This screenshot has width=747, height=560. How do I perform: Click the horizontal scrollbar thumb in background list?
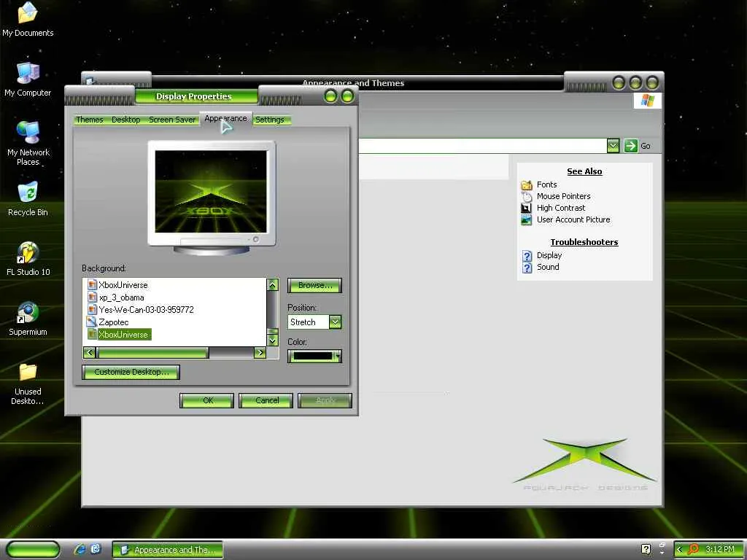coord(152,352)
